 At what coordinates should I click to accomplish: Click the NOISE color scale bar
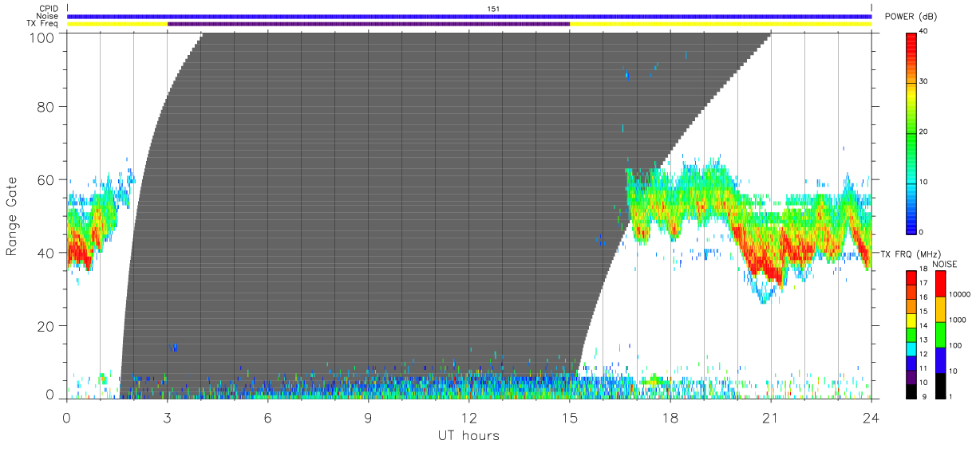tap(939, 335)
